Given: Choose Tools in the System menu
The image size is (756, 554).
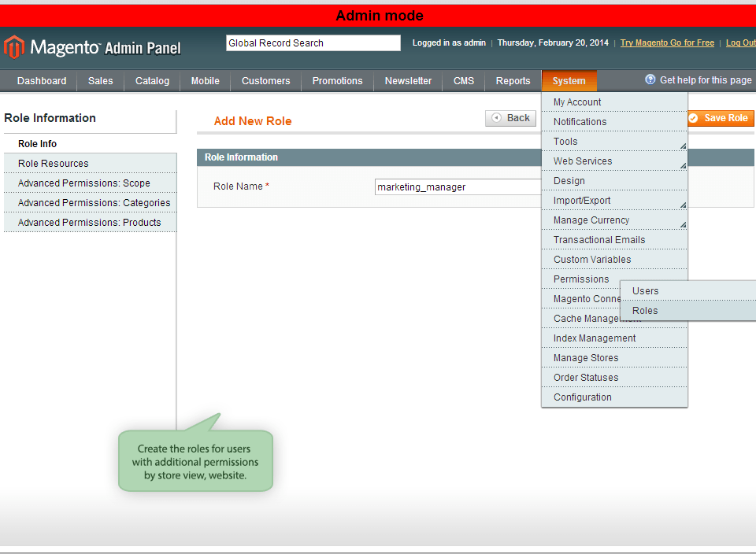Looking at the screenshot, I should click(614, 142).
